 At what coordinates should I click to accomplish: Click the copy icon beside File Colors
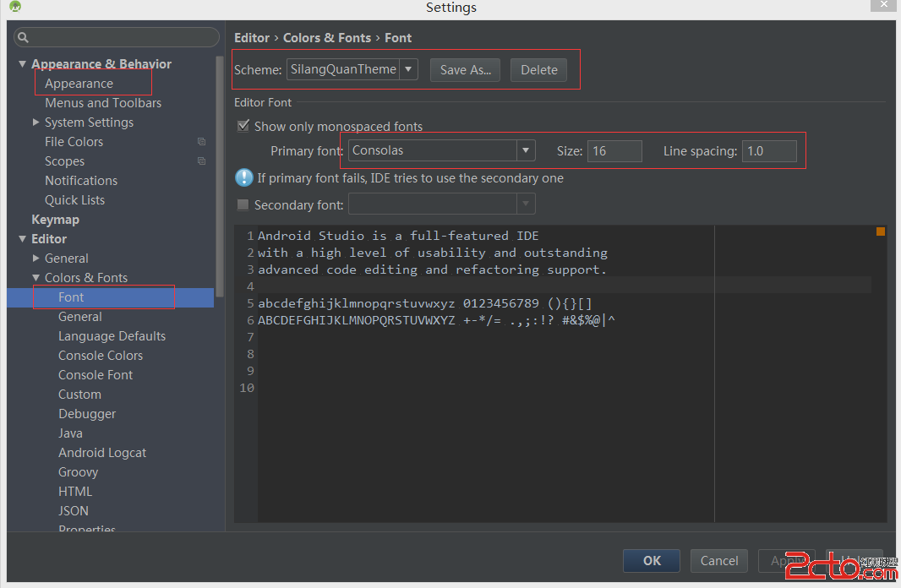pos(202,142)
